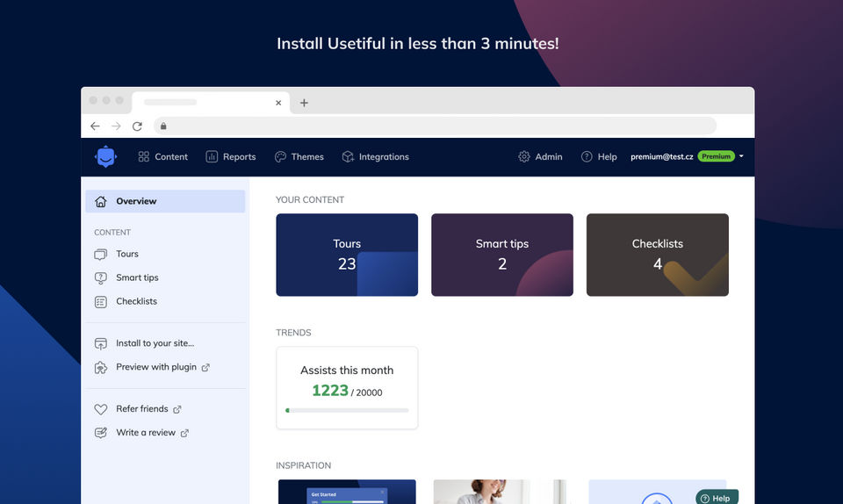Open the Reports menu
843x504 pixels.
231,156
